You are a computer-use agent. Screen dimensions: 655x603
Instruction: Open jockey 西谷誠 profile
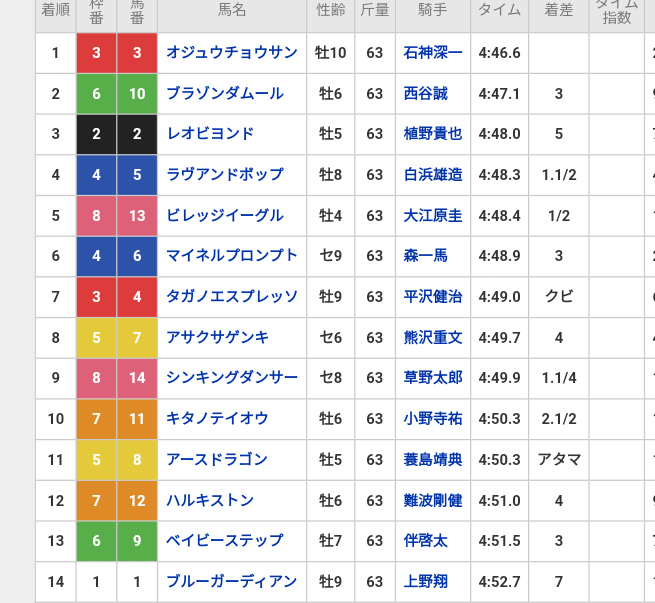(x=426, y=94)
